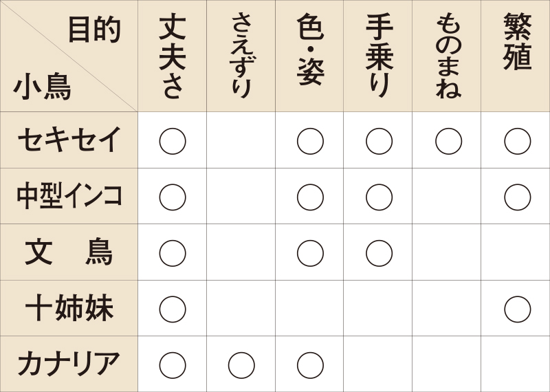Image resolution: width=550 pixels, height=392 pixels.
Task: Click the 中型インコ row label
Action: [69, 197]
